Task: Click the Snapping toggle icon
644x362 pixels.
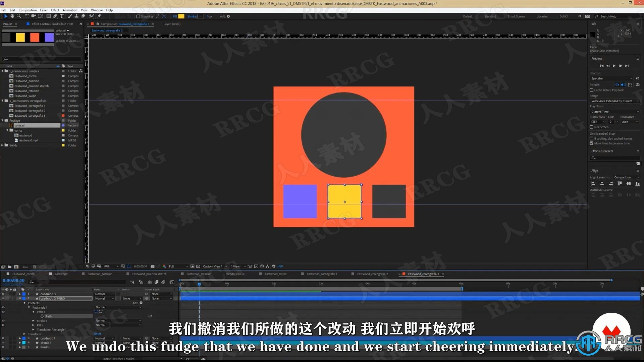Action: (138, 16)
